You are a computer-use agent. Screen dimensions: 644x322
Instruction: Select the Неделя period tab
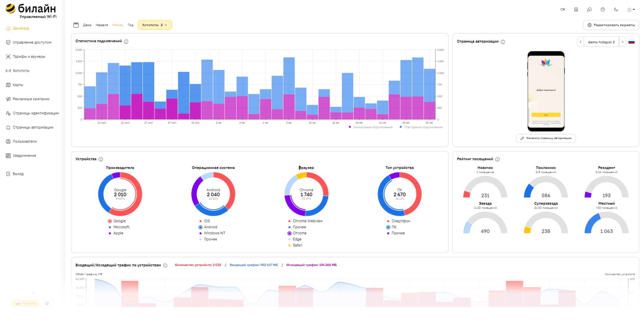click(x=102, y=25)
